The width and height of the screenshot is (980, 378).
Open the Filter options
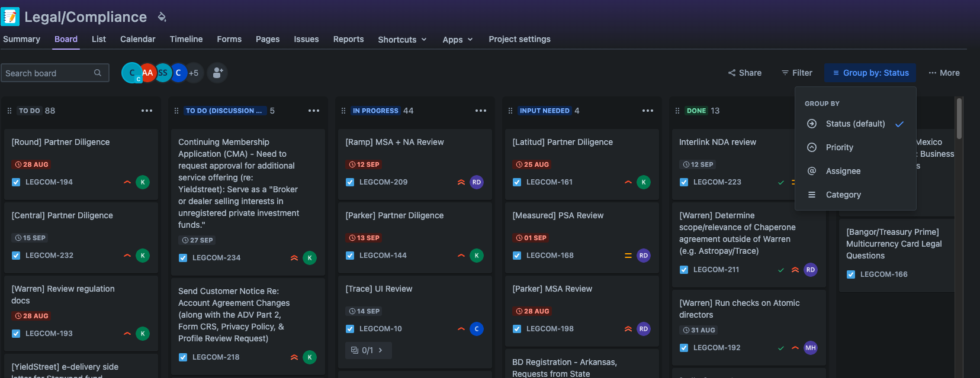(797, 73)
